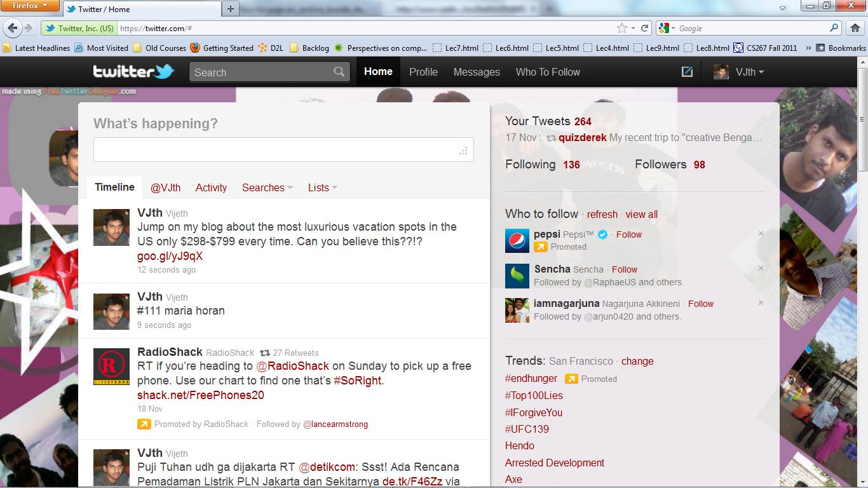This screenshot has width=868, height=488.
Task: Open the Firefox home page icon
Action: click(x=855, y=28)
